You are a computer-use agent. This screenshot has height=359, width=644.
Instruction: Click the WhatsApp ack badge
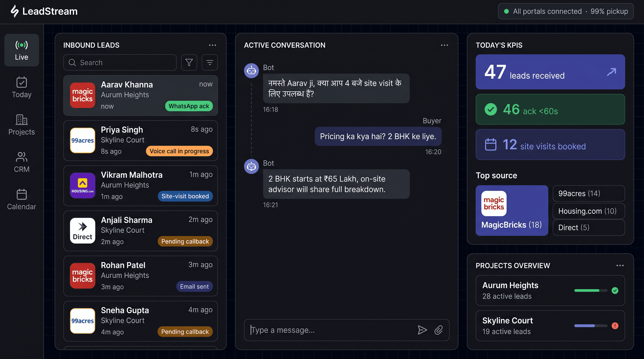(189, 106)
